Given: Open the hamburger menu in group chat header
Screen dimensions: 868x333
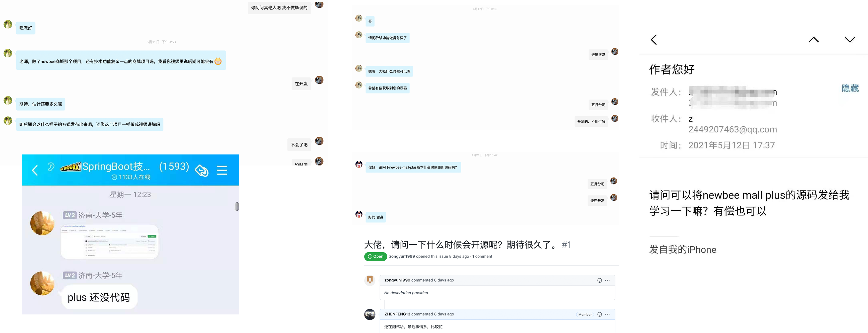Looking at the screenshot, I should point(222,170).
